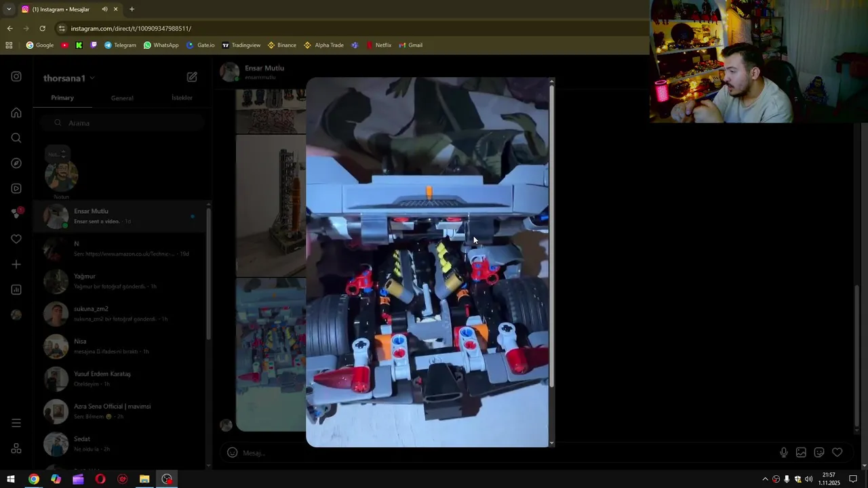Open Ensar Mutlu profile in chat header
The width and height of the screenshot is (868, 488).
point(253,72)
